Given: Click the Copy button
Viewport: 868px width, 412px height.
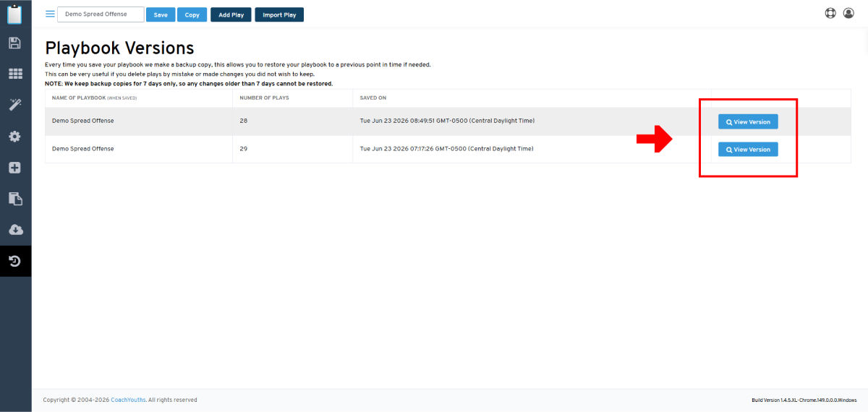Looking at the screenshot, I should click(x=192, y=14).
